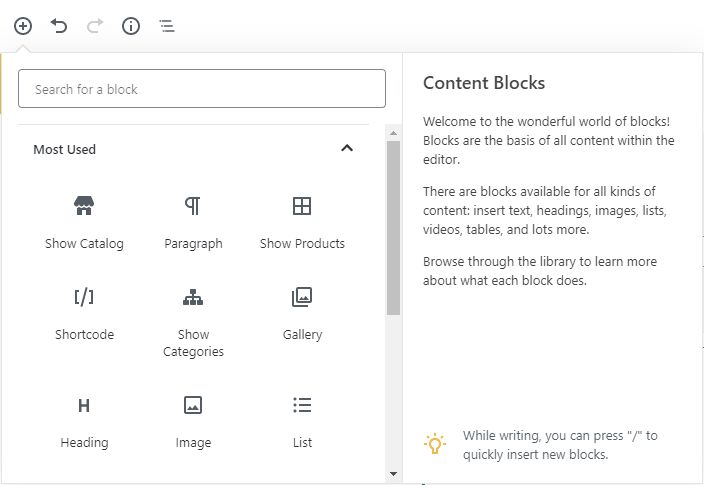Click the Redo arrow icon
The image size is (704, 485).
tap(95, 26)
